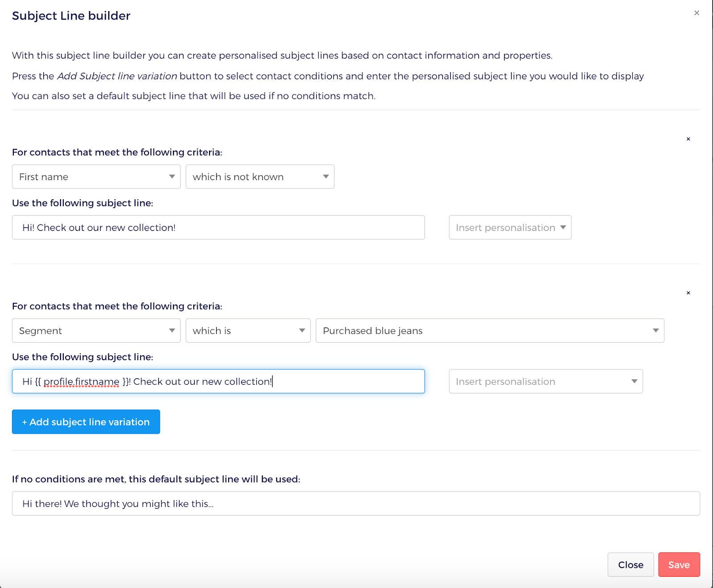Save the subject line settings
This screenshot has height=588, width=713.
[679, 565]
